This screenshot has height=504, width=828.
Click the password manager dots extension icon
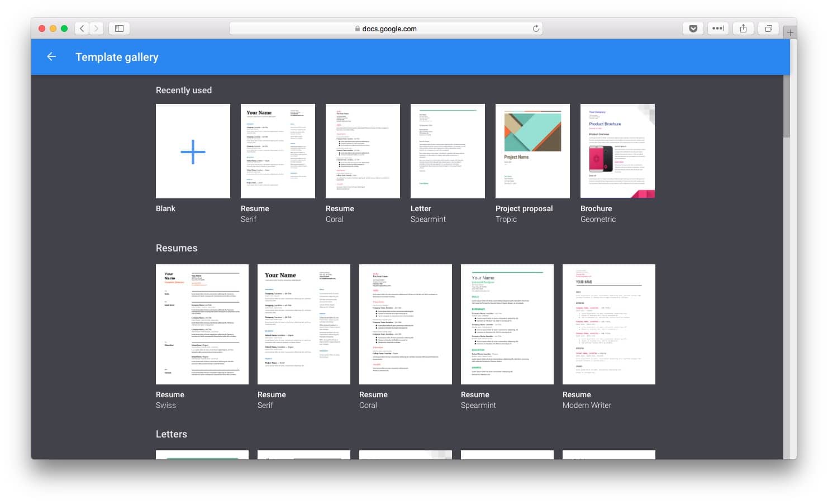coord(718,28)
